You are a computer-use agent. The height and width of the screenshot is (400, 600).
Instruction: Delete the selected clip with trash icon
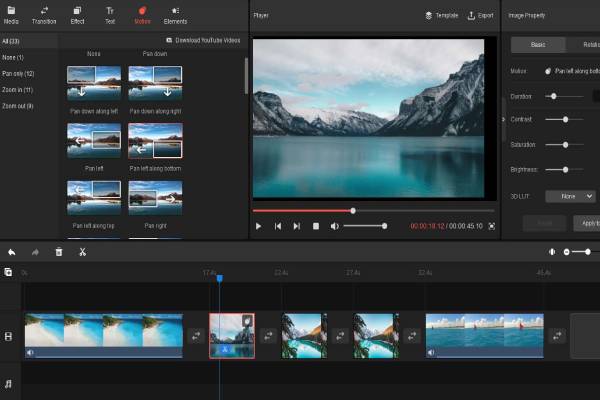[59, 252]
